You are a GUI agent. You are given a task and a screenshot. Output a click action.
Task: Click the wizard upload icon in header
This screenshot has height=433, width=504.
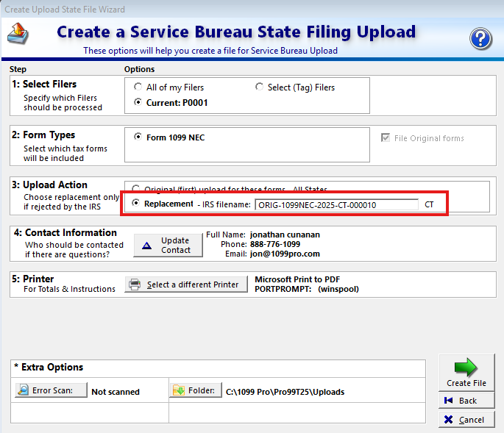tap(19, 34)
